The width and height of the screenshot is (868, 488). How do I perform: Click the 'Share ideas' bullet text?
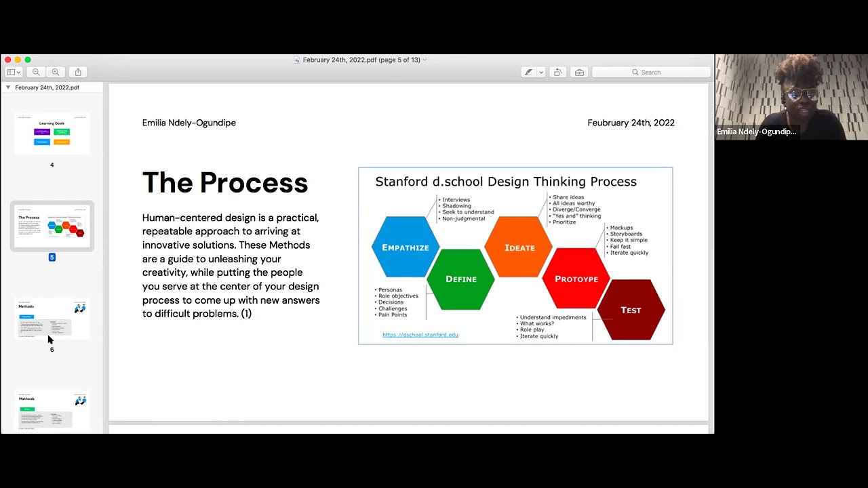coord(568,197)
